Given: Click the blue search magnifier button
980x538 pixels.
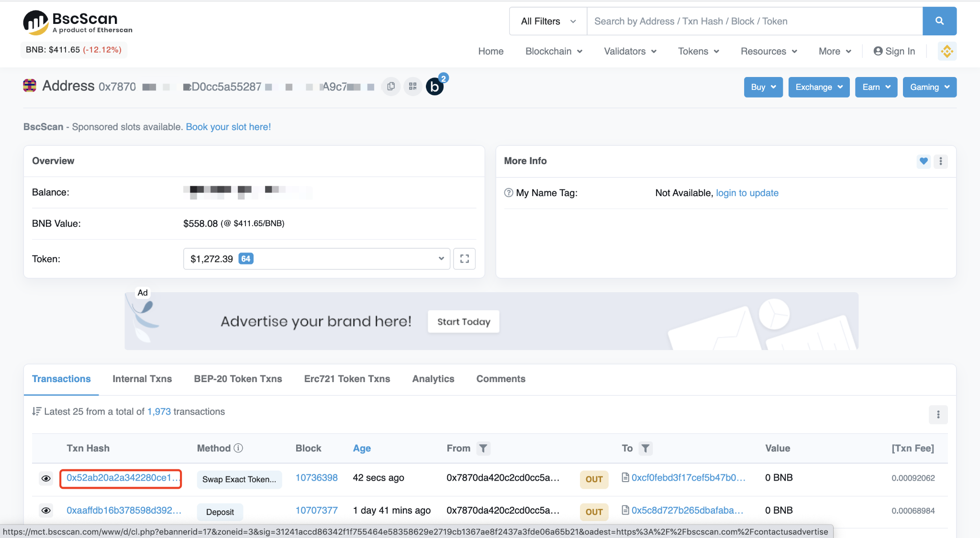Looking at the screenshot, I should pos(939,21).
